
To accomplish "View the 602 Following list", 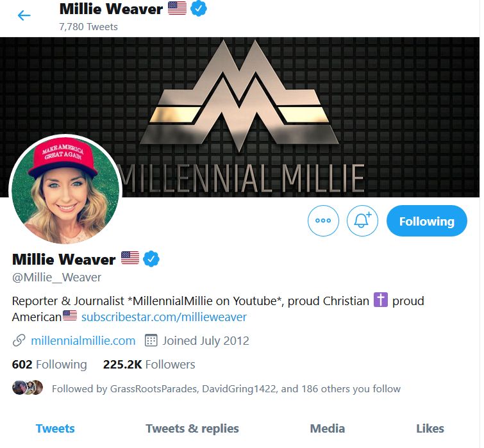I will click(49, 365).
